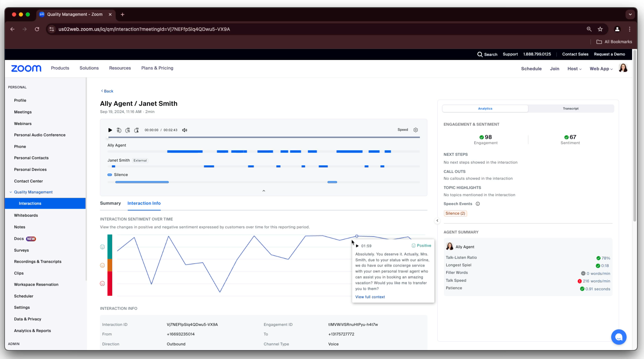Open Docs NEW in sidebar
644x359 pixels.
pos(25,239)
